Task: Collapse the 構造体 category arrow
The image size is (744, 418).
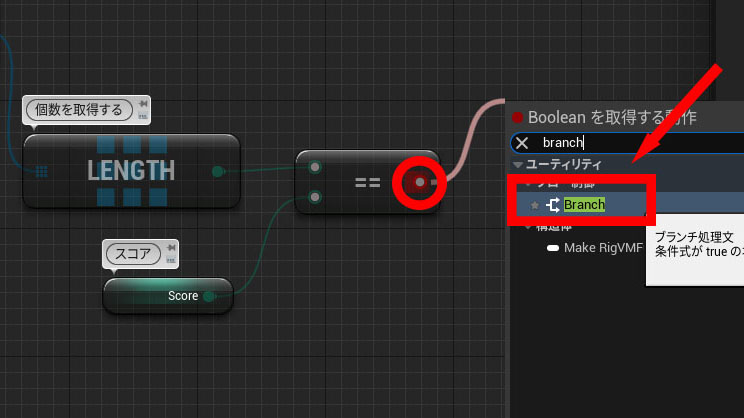Action: pos(527,227)
